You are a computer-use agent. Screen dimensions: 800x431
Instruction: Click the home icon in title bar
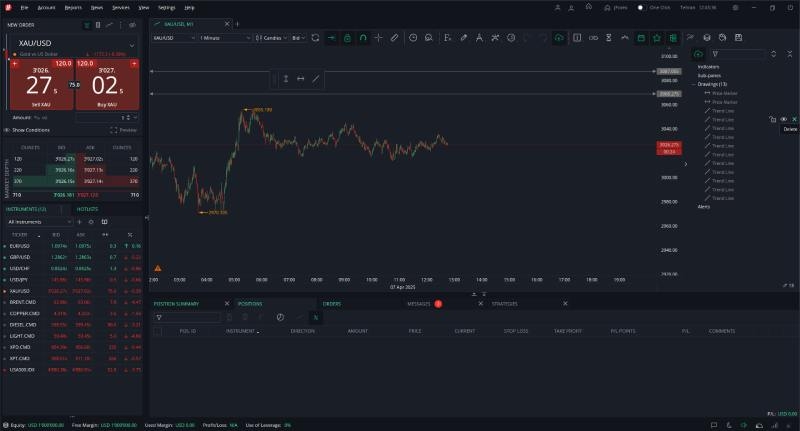(x=589, y=7)
